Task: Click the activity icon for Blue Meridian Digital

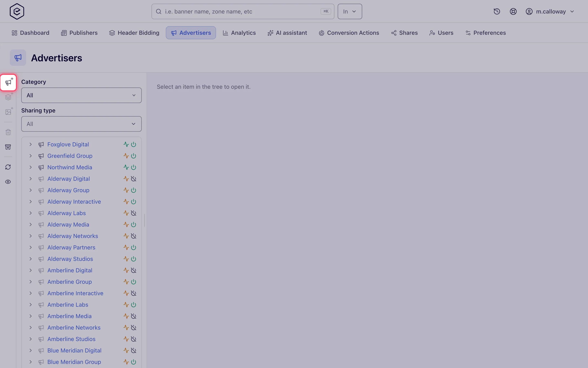Action: (126, 350)
